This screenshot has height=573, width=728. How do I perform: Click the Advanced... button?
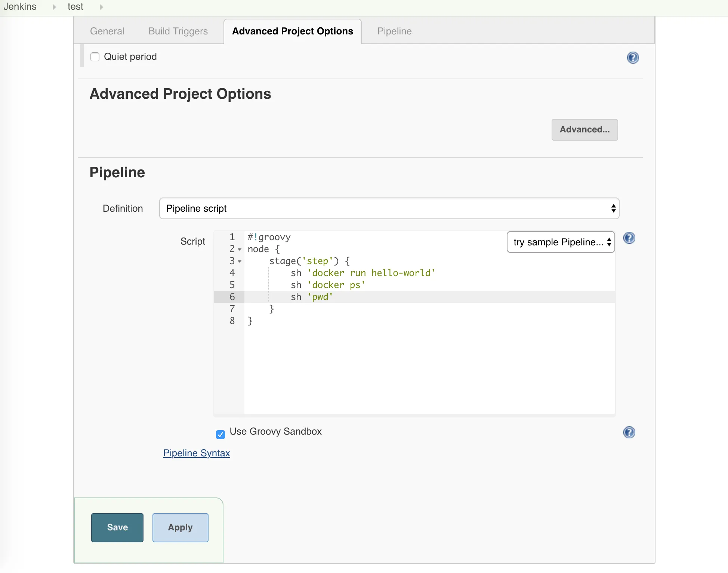584,130
